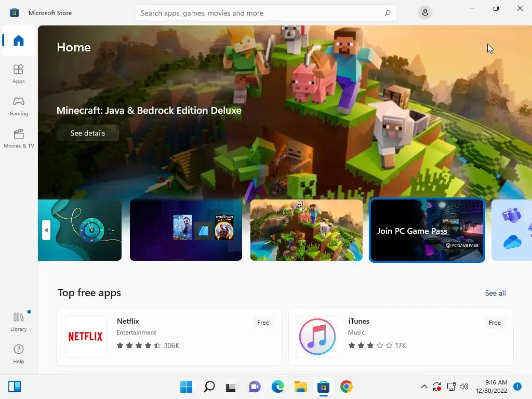
Task: Open the Library in sidebar
Action: [19, 322]
